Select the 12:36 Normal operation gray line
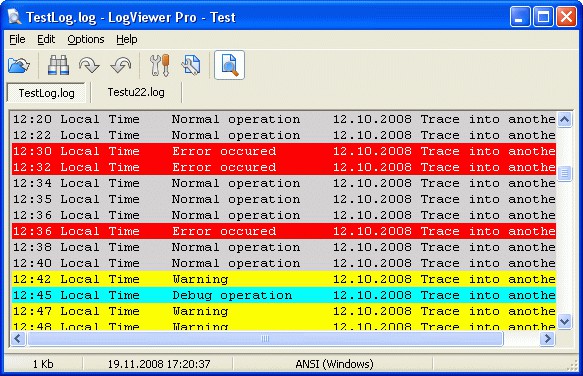This screenshot has height=376, width=583. tap(284, 215)
